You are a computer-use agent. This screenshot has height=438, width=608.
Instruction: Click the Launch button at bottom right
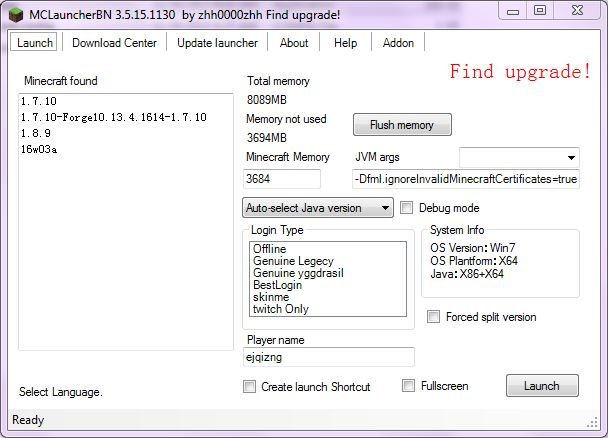pos(542,386)
